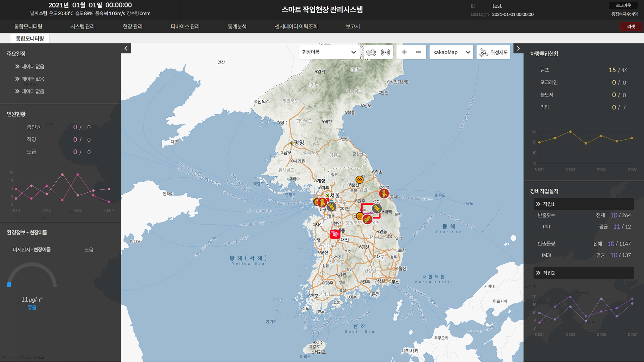This screenshot has width=644, height=362.
Task: Expand 작업2 equipment work section
Action: 584,273
